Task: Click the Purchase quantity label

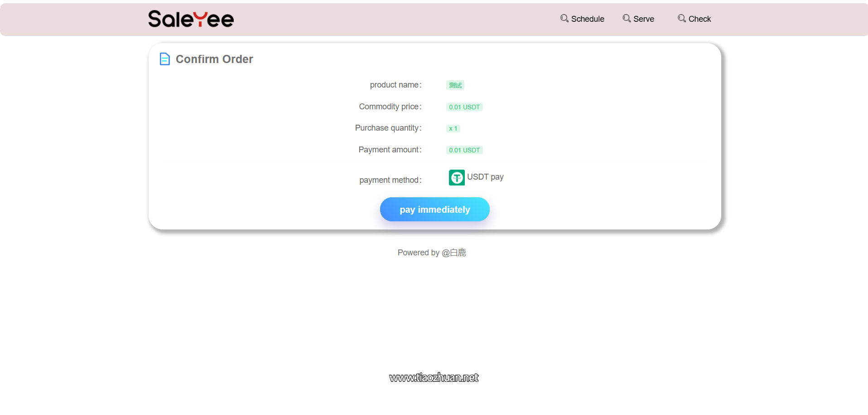Action: click(x=388, y=128)
